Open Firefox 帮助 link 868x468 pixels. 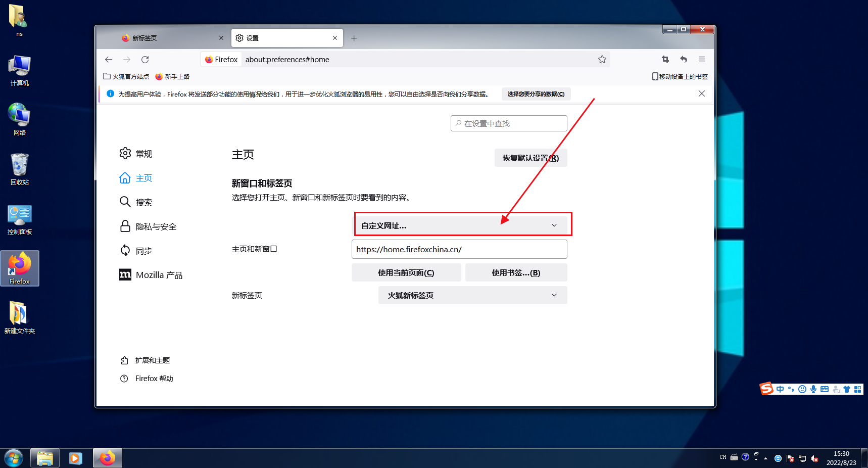(147, 379)
